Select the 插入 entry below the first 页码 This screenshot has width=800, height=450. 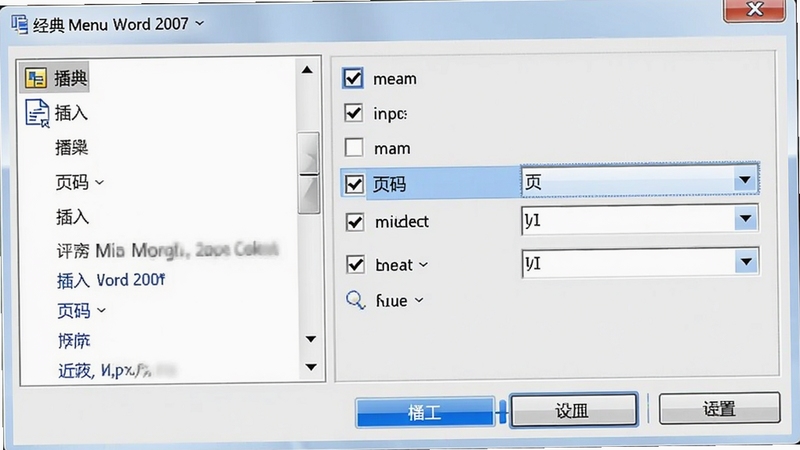click(72, 217)
